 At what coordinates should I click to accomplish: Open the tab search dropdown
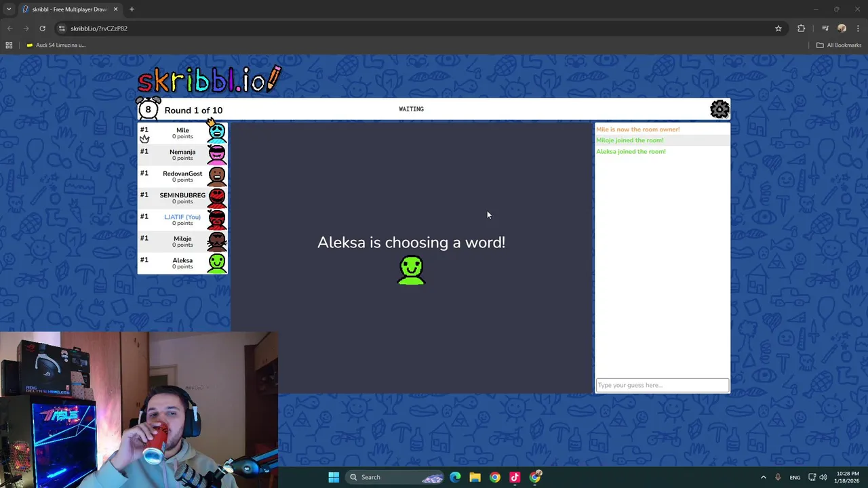9,9
